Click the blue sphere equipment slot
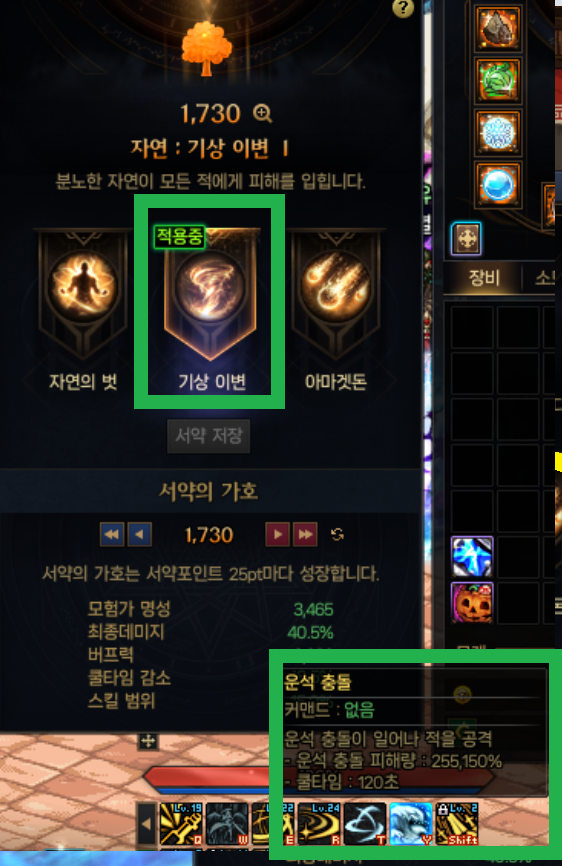 click(x=498, y=185)
